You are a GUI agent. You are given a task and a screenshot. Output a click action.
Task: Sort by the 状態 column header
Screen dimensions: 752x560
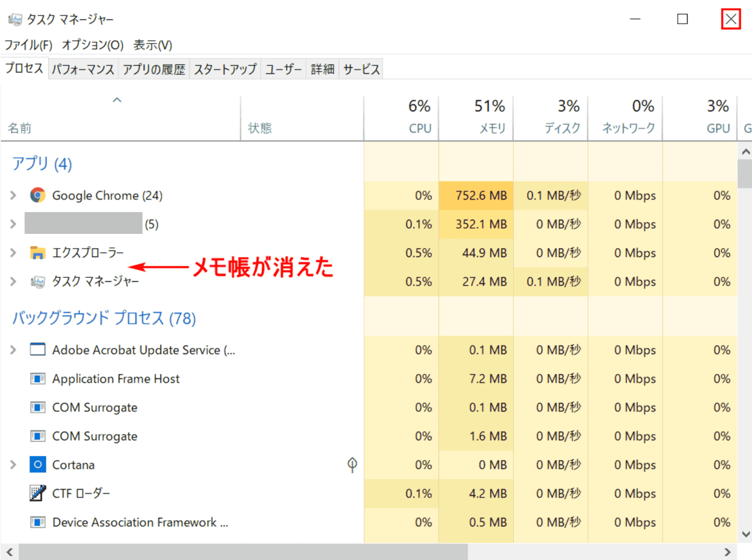[x=302, y=118]
